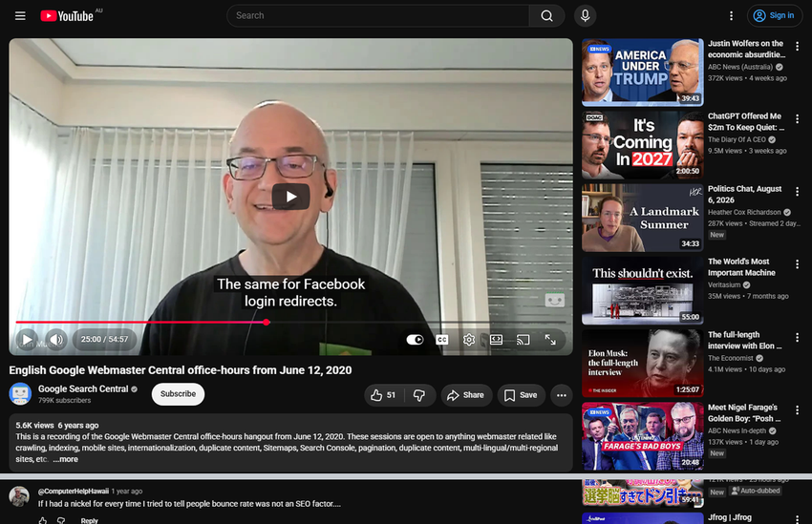
Task: Click the Subscribe button
Action: (178, 394)
